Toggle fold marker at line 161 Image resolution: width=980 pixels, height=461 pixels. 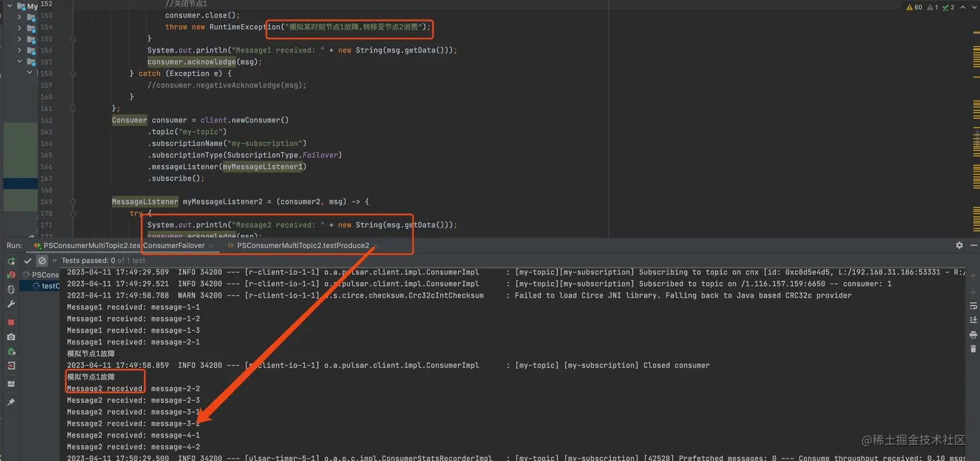tap(73, 108)
